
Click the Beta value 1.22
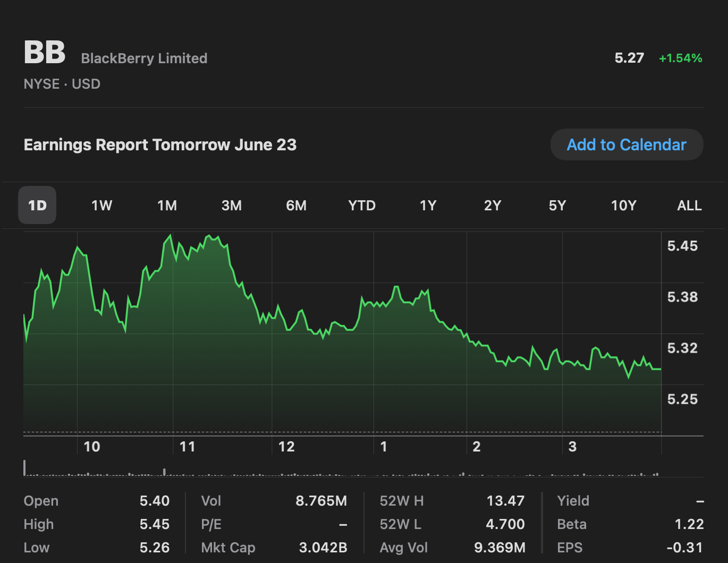(x=689, y=524)
